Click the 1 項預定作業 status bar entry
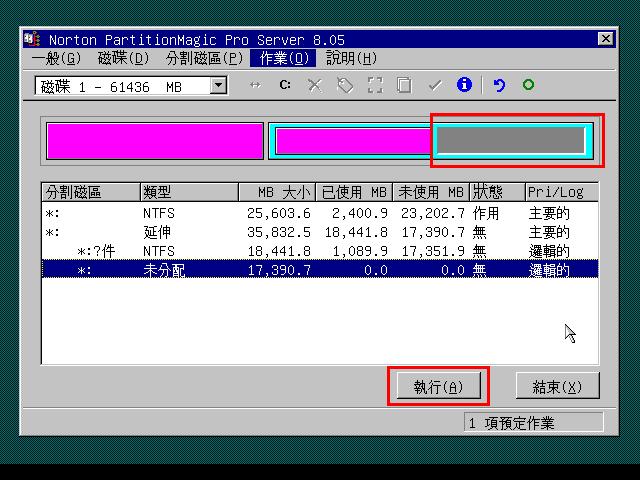This screenshot has height=480, width=640. tap(533, 422)
